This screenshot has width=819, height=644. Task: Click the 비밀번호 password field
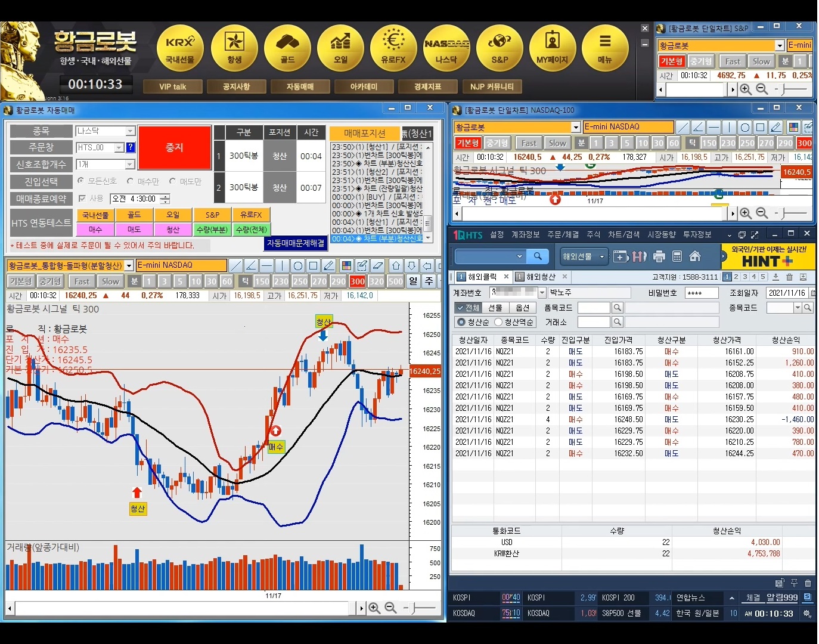point(702,293)
